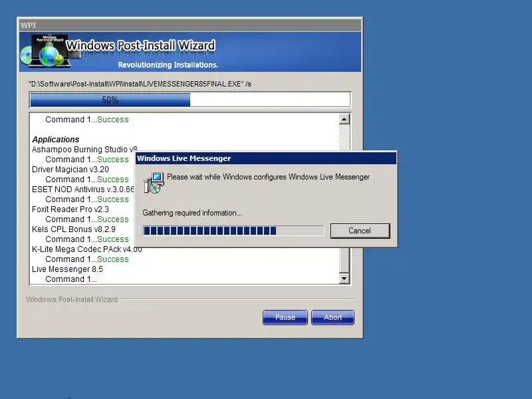Click the Success status under K-Lite Mega Codec

[113, 259]
